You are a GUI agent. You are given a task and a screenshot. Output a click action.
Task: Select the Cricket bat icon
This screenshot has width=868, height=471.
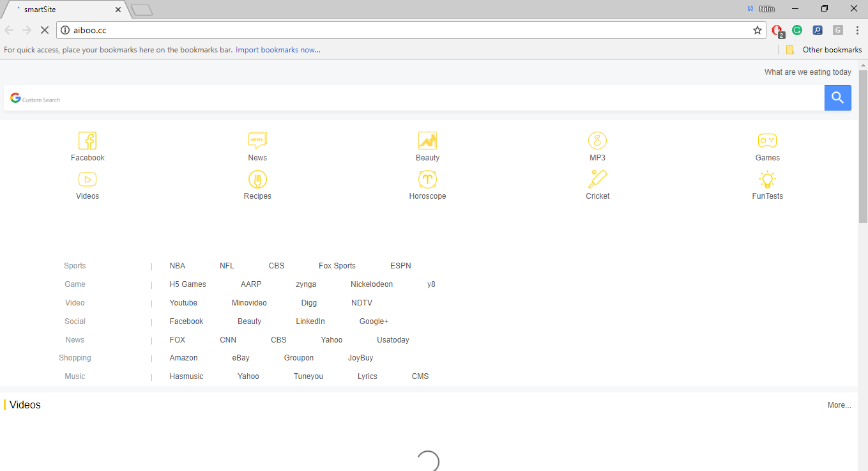[597, 179]
